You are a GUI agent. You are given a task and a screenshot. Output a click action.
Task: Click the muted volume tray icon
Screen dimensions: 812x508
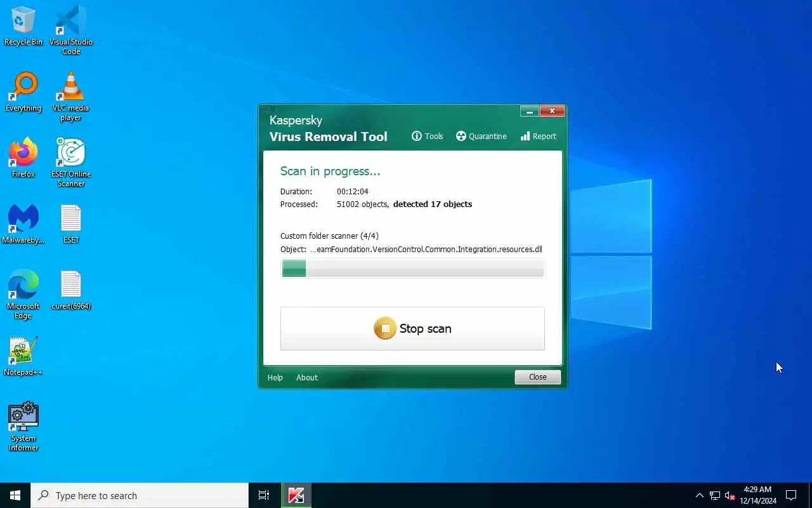[730, 495]
